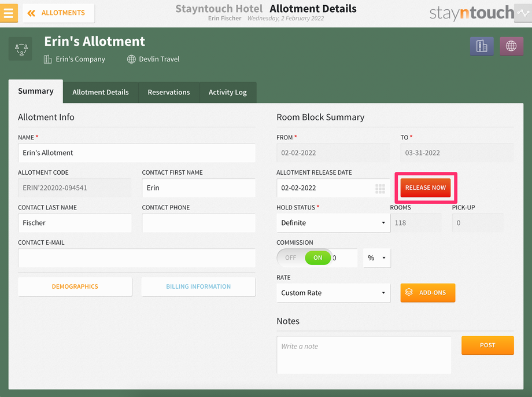
Task: Click the Write a note text area
Action: click(364, 355)
